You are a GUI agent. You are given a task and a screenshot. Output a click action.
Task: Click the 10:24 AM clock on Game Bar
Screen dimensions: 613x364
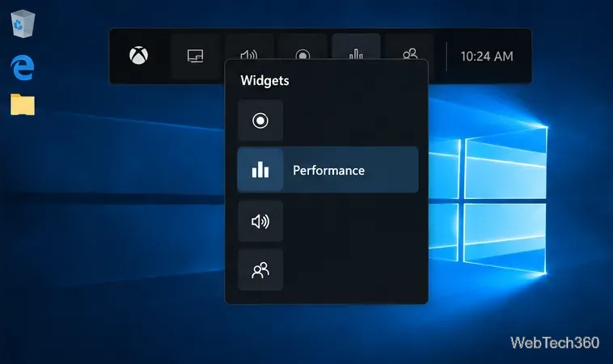coord(487,57)
